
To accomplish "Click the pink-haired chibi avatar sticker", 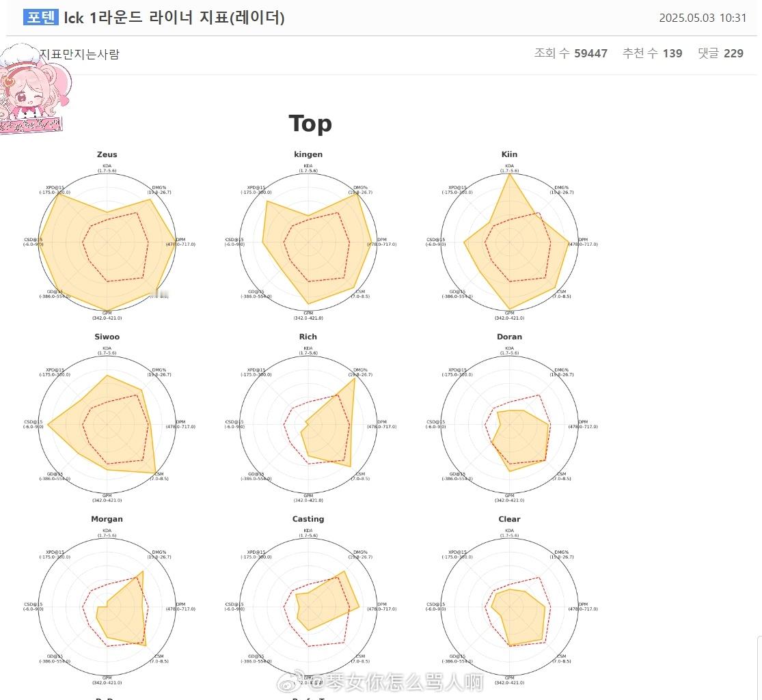I will coord(33,89).
